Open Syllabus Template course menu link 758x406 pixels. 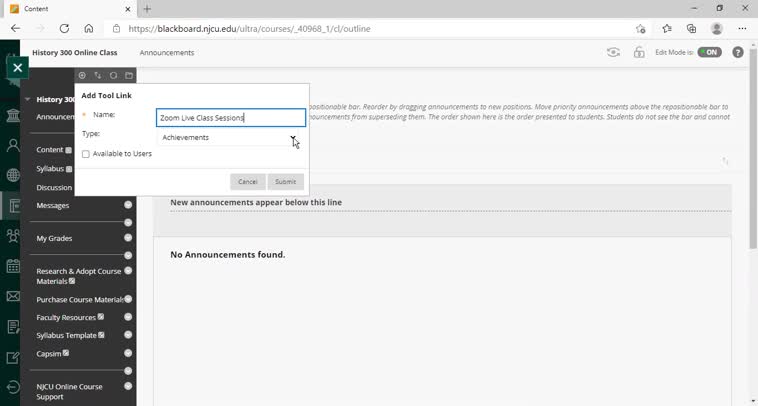tap(67, 335)
